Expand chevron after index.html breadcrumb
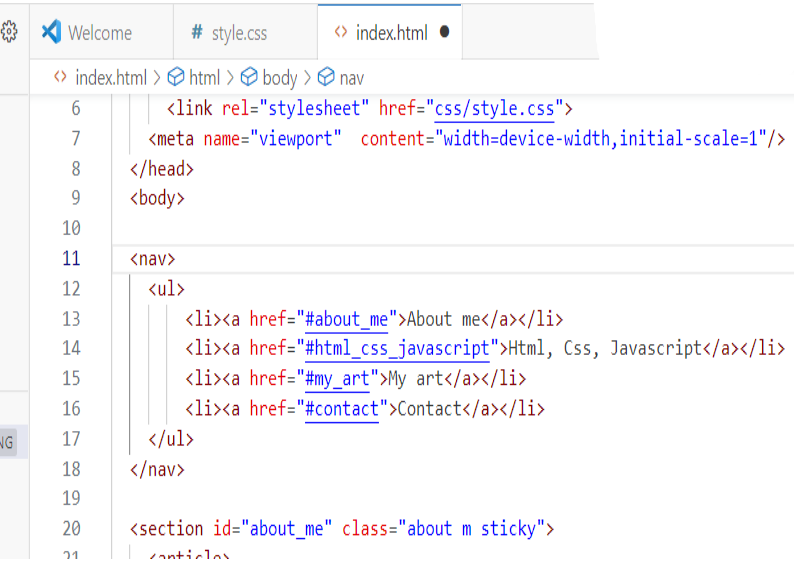794x564 pixels. click(x=157, y=77)
